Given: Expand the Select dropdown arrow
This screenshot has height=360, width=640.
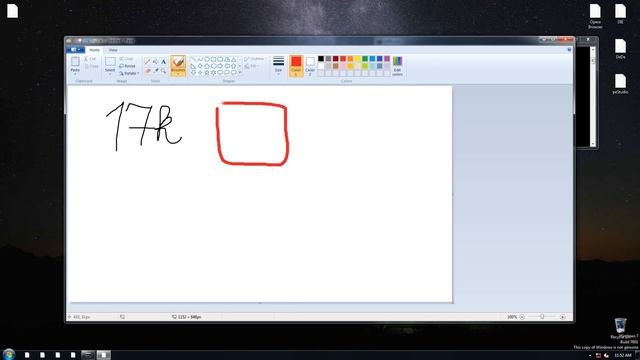Looking at the screenshot, I should [110, 74].
